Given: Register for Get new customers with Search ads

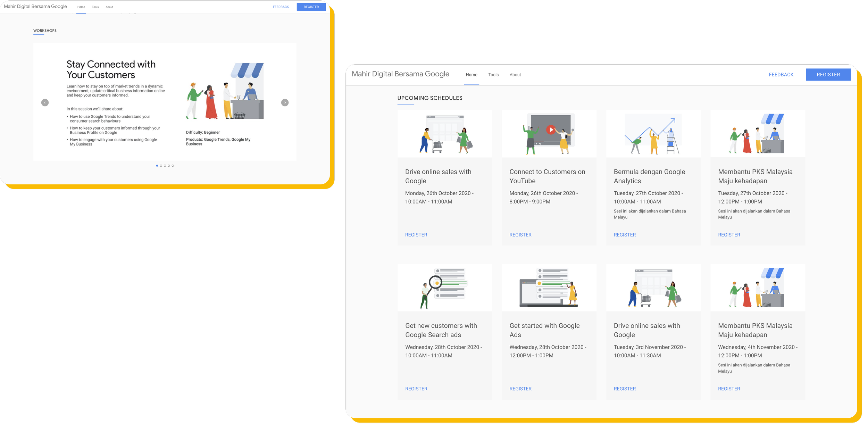Looking at the screenshot, I should 416,389.
